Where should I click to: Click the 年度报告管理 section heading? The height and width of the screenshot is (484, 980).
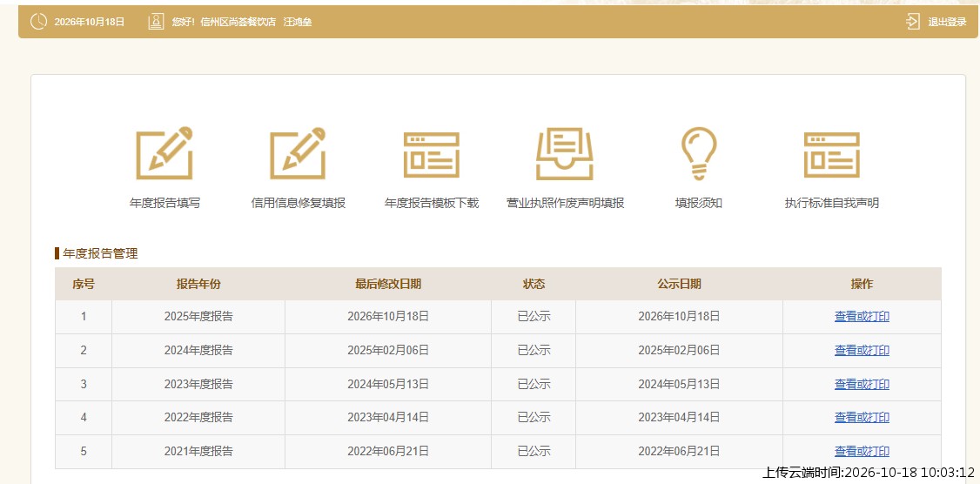tap(100, 253)
